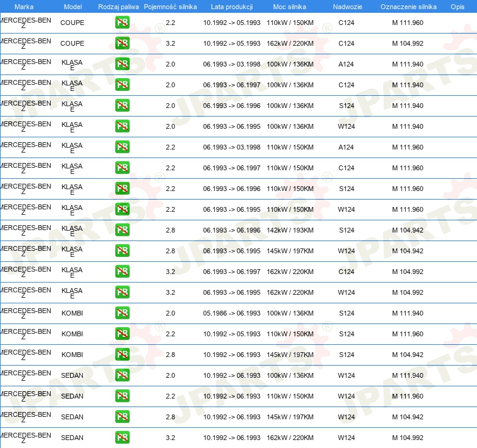
Task: Click M 104.942 engine code in the KOMBI row
Action: [x=407, y=355]
